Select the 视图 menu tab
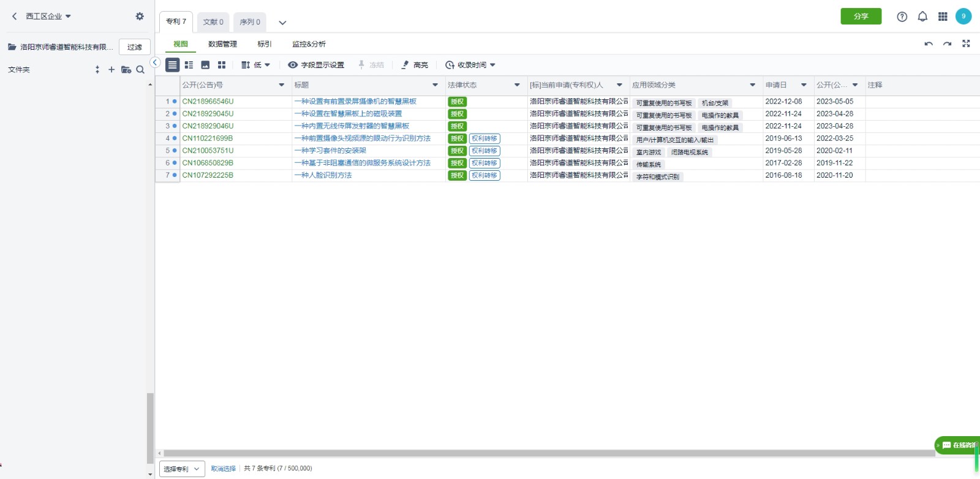 coord(181,44)
